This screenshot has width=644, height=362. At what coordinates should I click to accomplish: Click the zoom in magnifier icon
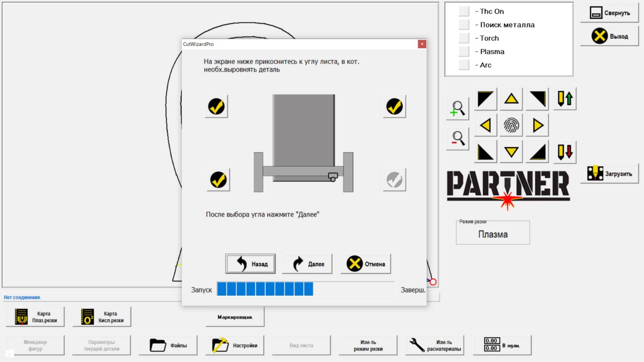(458, 108)
